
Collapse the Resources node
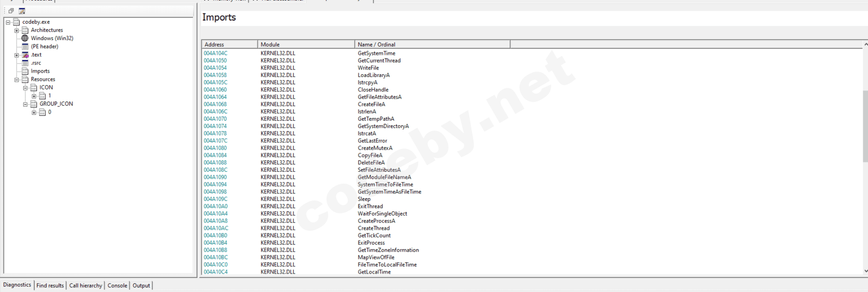point(17,80)
